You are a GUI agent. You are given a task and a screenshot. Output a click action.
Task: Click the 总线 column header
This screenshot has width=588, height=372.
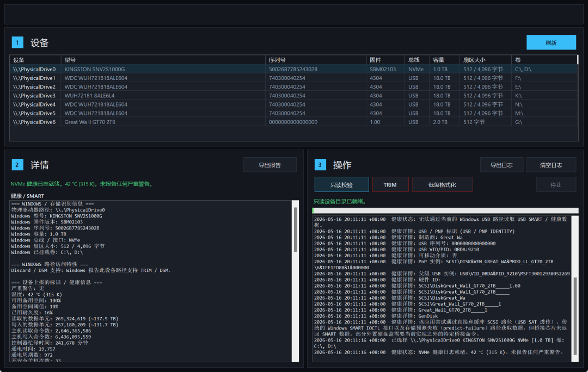coord(417,60)
